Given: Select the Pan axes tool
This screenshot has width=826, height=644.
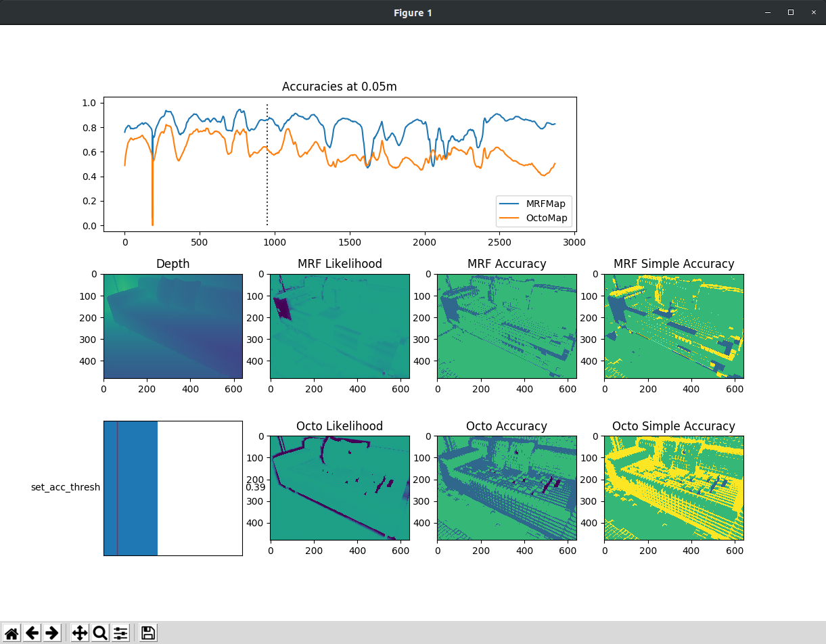Looking at the screenshot, I should 80,633.
